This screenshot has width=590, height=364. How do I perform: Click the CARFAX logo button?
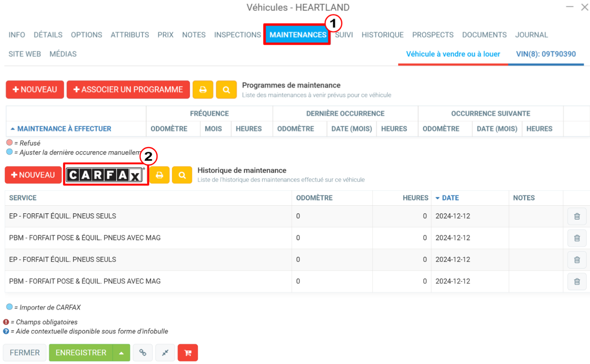point(106,175)
